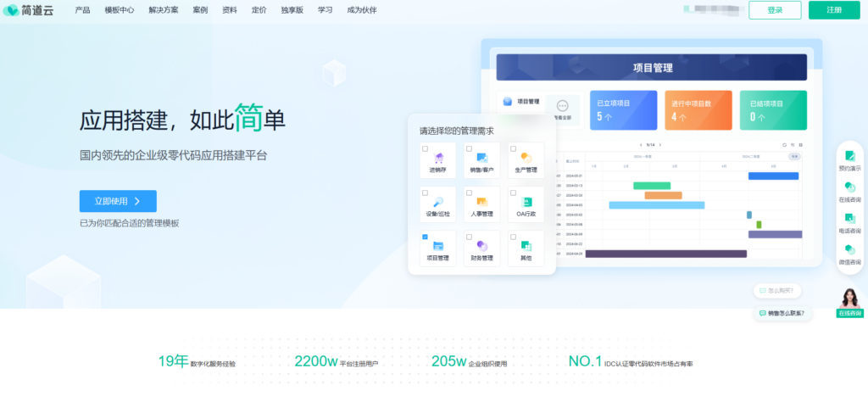The width and height of the screenshot is (868, 402).
Task: Uncheck the 项目管理 checkbox
Action: 424,237
